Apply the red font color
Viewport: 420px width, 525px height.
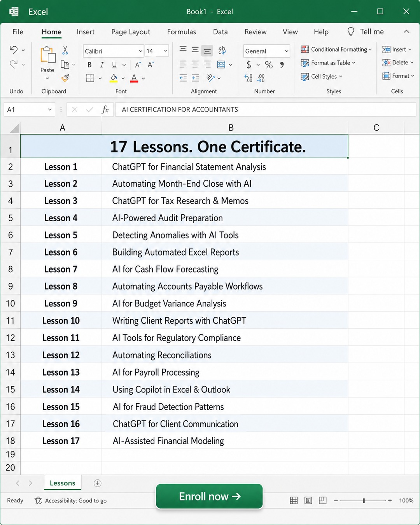pos(134,78)
